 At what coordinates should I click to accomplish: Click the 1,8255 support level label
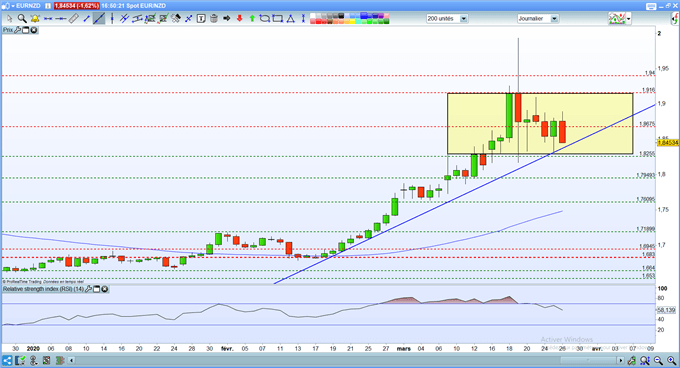click(647, 154)
